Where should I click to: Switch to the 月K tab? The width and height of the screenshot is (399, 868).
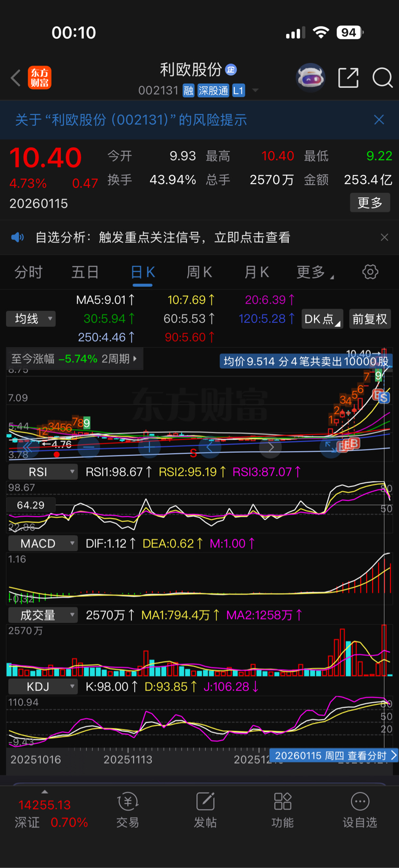257,272
